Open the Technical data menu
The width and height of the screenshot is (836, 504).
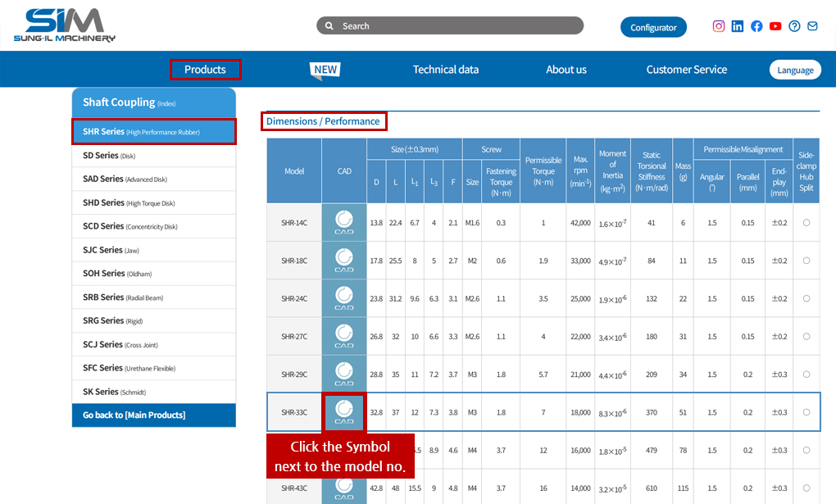coord(446,70)
